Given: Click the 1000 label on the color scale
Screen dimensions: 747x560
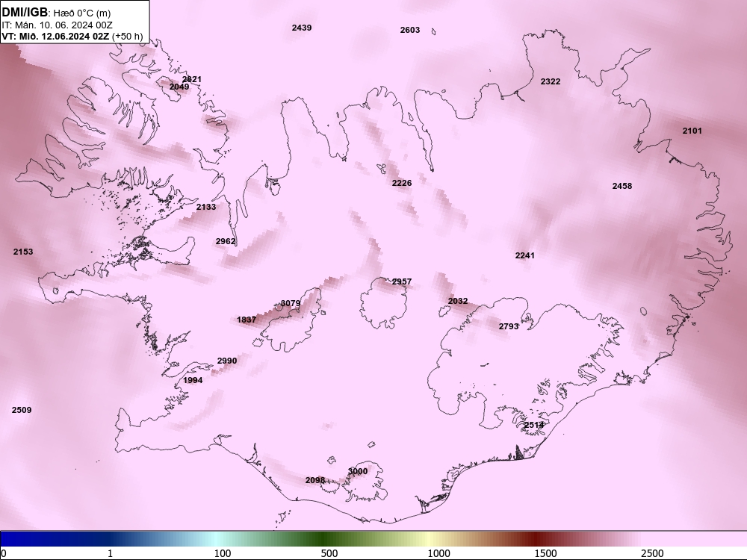Looking at the screenshot, I should tap(438, 553).
